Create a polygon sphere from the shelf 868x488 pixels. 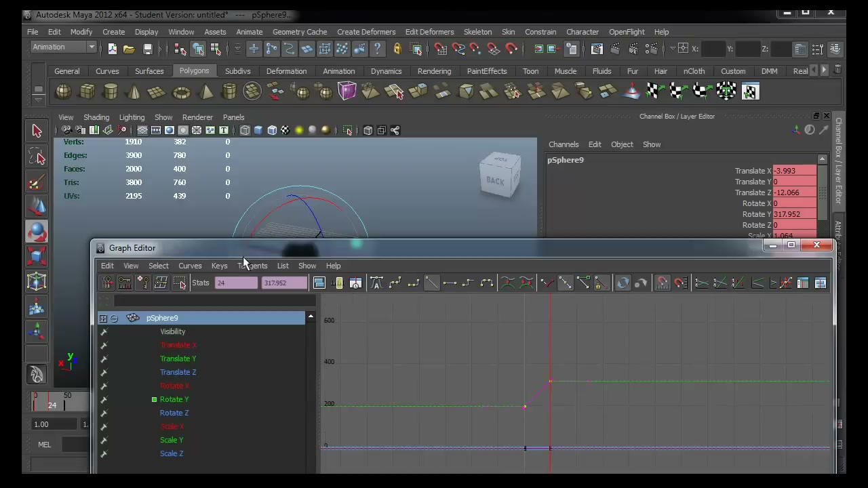click(63, 91)
